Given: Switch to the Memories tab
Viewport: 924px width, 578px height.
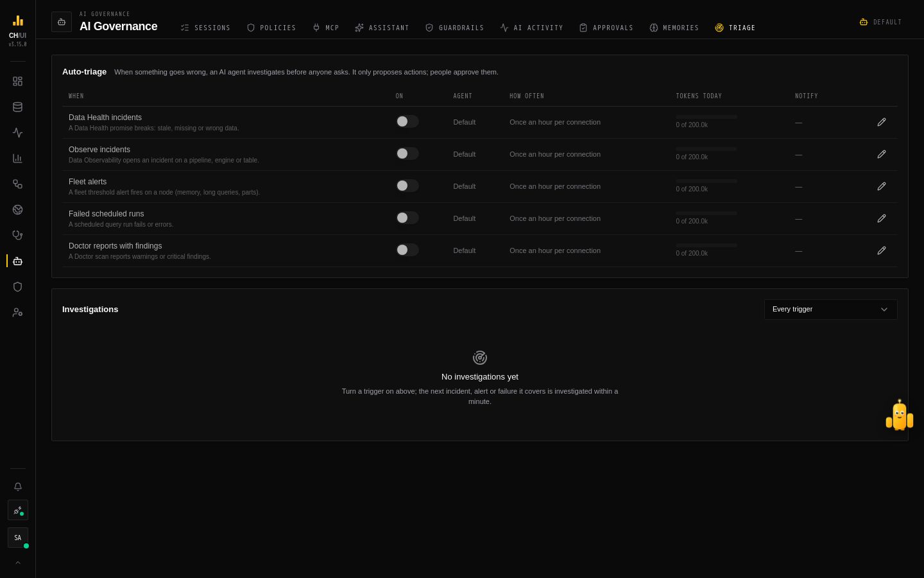Looking at the screenshot, I should [x=674, y=28].
